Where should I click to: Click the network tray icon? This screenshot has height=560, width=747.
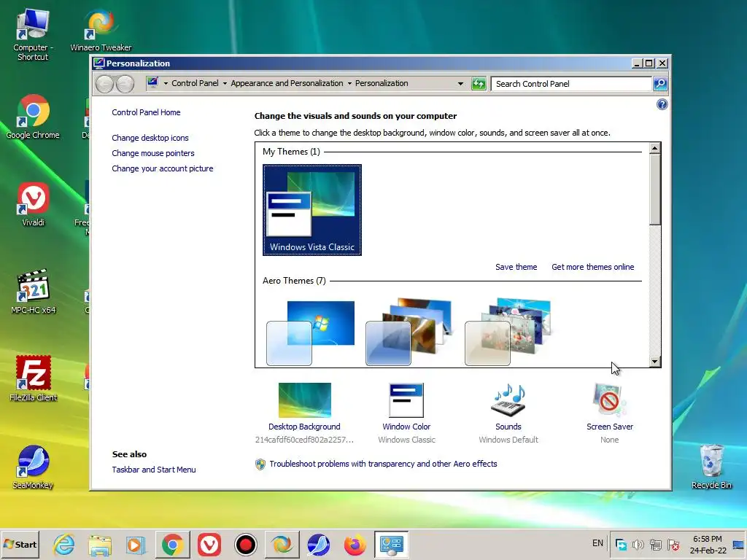656,544
